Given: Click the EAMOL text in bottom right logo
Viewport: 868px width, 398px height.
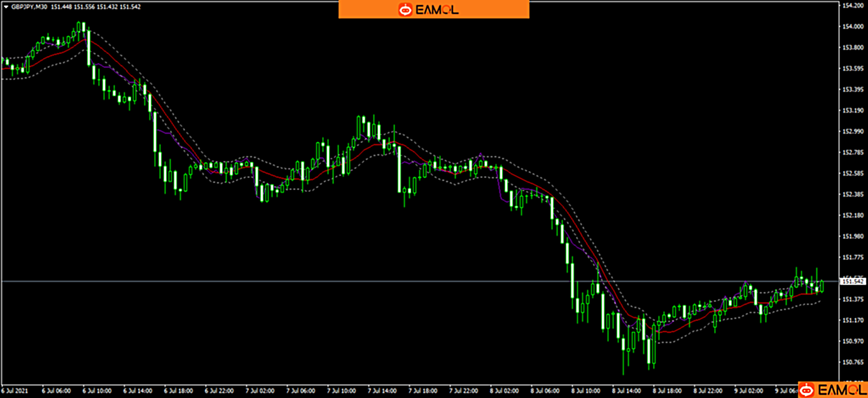Looking at the screenshot, I should click(838, 390).
